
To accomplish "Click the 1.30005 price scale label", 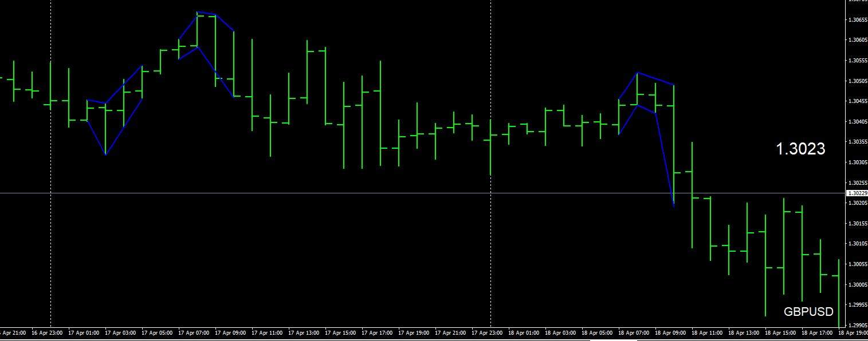I will coord(857,284).
